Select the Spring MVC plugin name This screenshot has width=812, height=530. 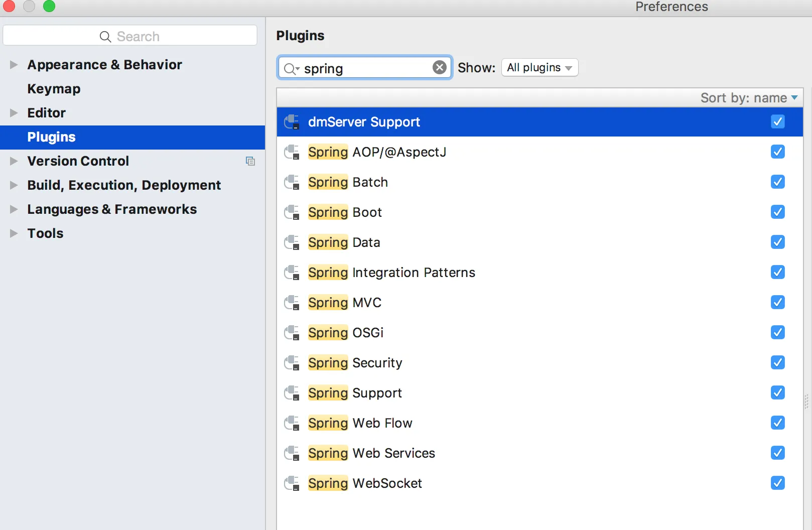(x=345, y=303)
